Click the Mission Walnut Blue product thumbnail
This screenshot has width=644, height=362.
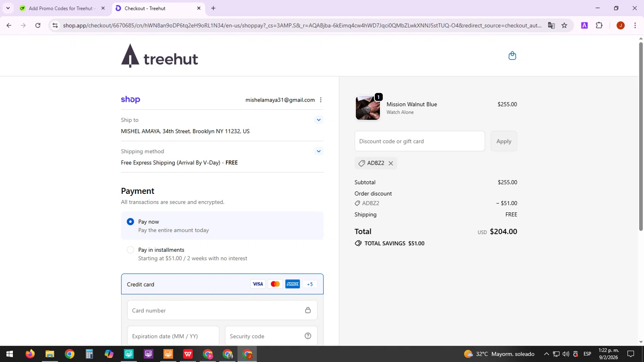(x=368, y=108)
